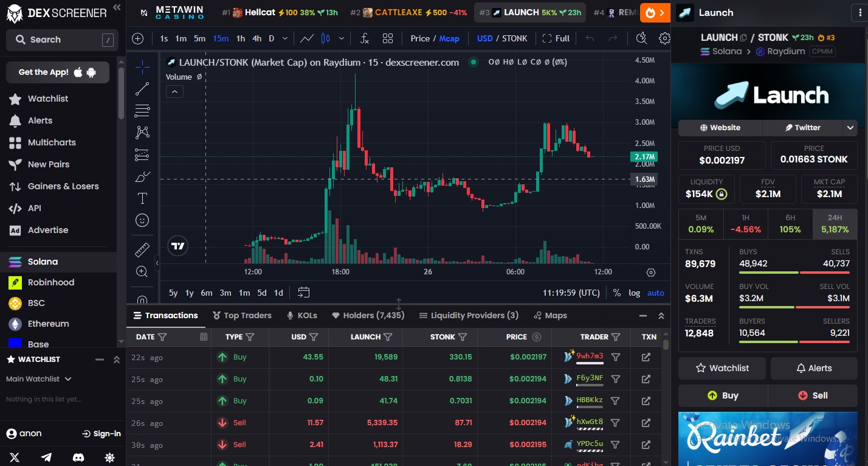Toggle log scale on chart
868x466 pixels.
coord(634,293)
